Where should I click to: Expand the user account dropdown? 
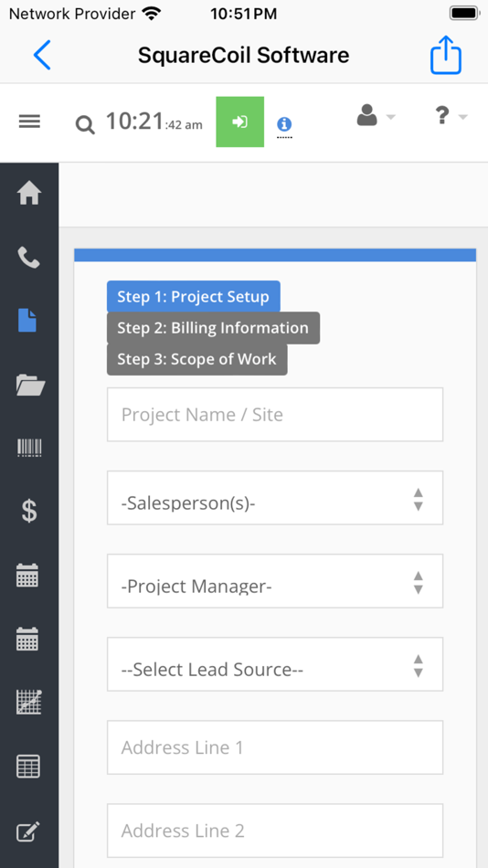pos(376,116)
